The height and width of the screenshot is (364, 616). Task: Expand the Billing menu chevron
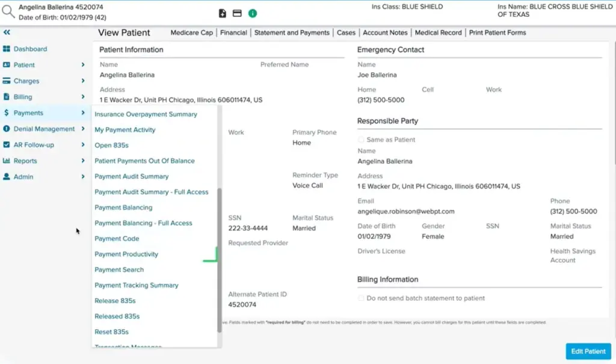[x=83, y=97]
